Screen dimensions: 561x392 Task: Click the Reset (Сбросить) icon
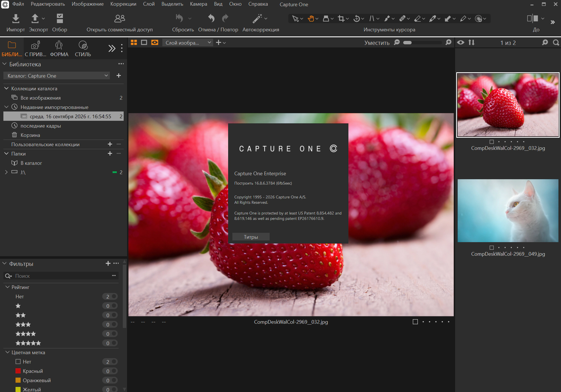[x=180, y=19]
